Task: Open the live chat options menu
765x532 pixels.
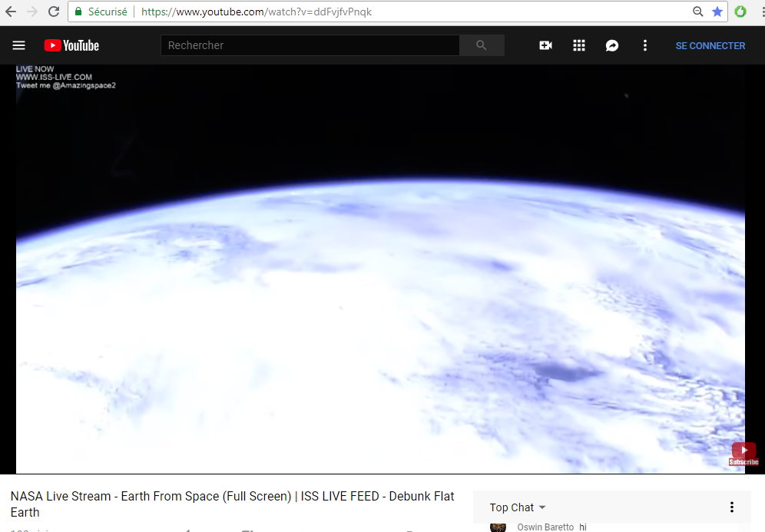Action: (732, 507)
